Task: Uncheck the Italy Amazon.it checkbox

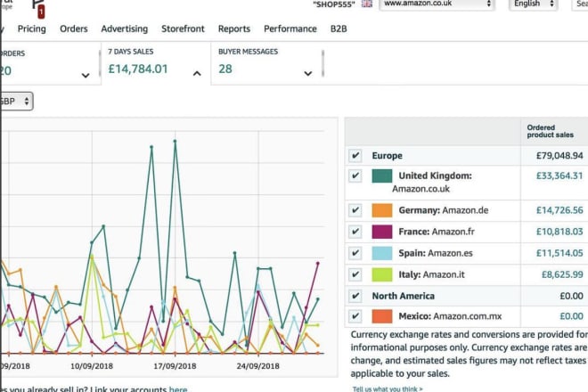Action: tap(355, 274)
